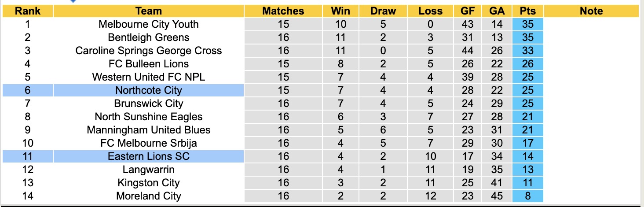The image size is (644, 207).
Task: Click the Rank column header
Action: pos(27,11)
